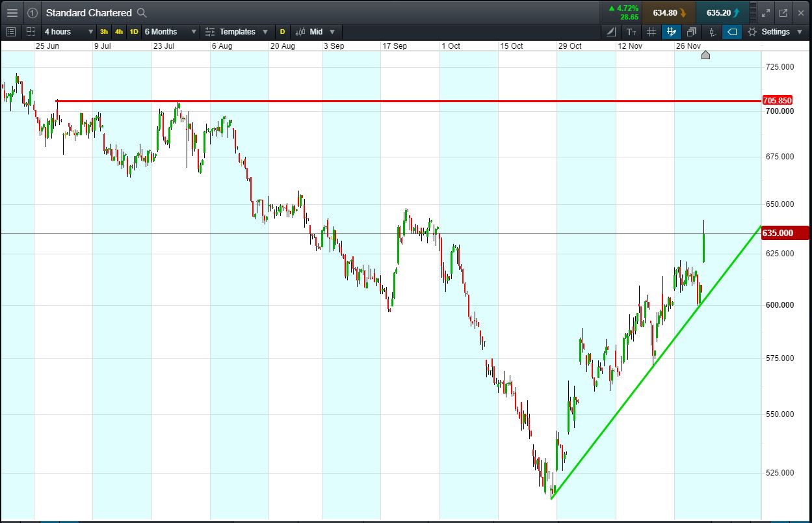Image resolution: width=812 pixels, height=523 pixels.
Task: Open the 4 hours interval dropdown
Action: tap(68, 31)
